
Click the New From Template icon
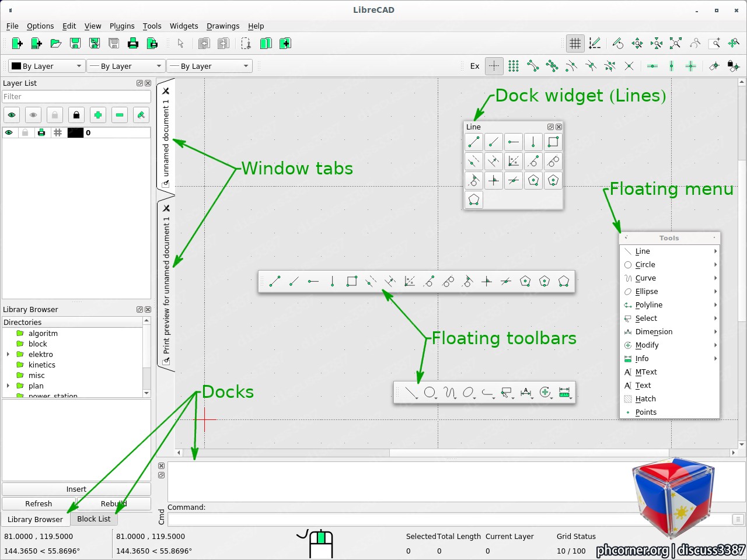36,43
